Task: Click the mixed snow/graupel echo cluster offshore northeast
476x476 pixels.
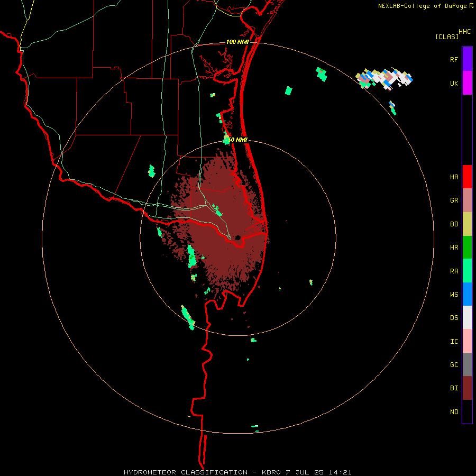Action: coord(384,79)
